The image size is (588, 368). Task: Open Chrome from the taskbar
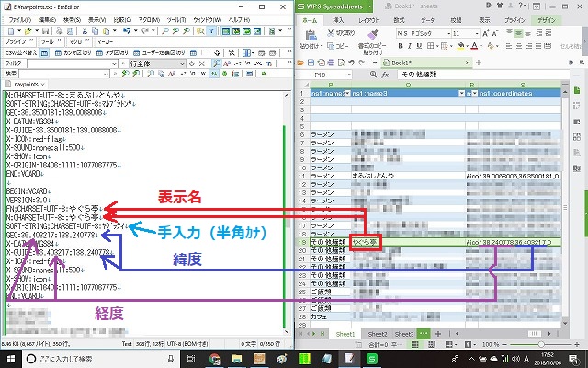pyautogui.click(x=214, y=359)
